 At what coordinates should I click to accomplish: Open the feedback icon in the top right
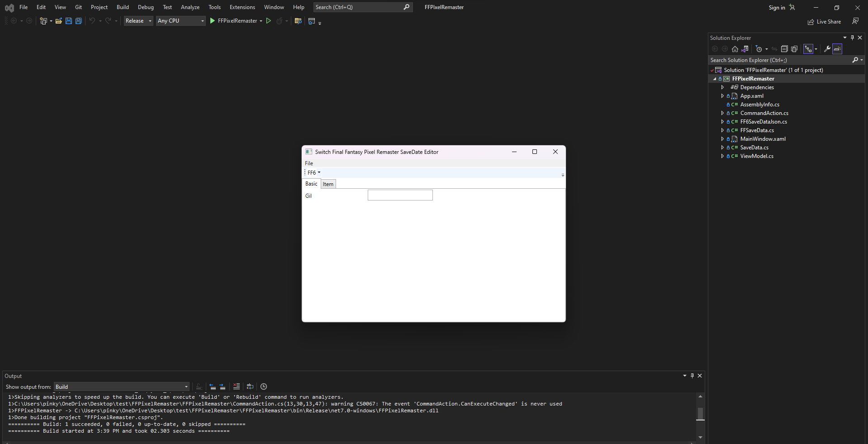[x=855, y=21]
